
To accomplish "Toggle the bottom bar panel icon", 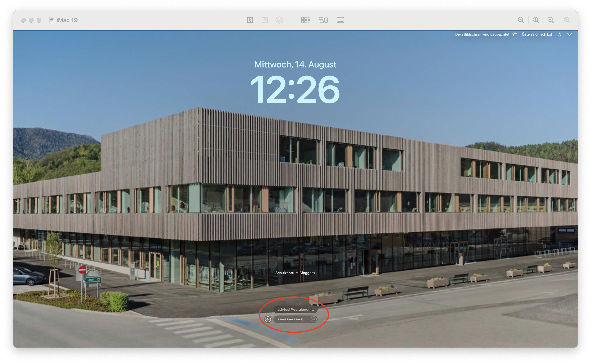I will click(x=340, y=20).
